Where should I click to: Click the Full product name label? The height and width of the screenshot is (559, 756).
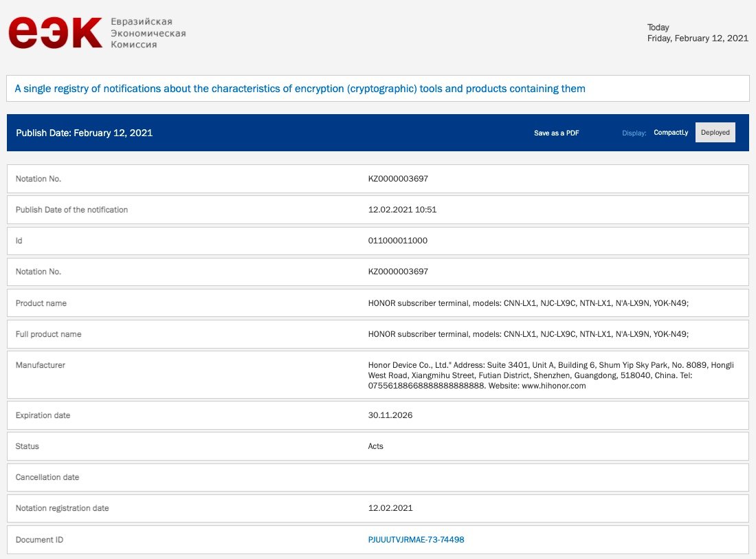[48, 334]
